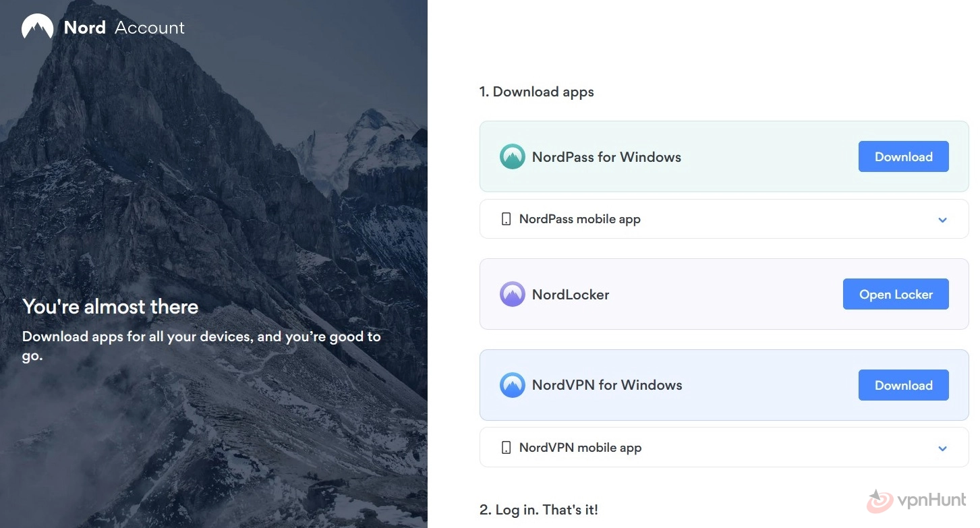This screenshot has height=528, width=980.
Task: Open the NordPass mobile app row
Action: pyautogui.click(x=724, y=219)
